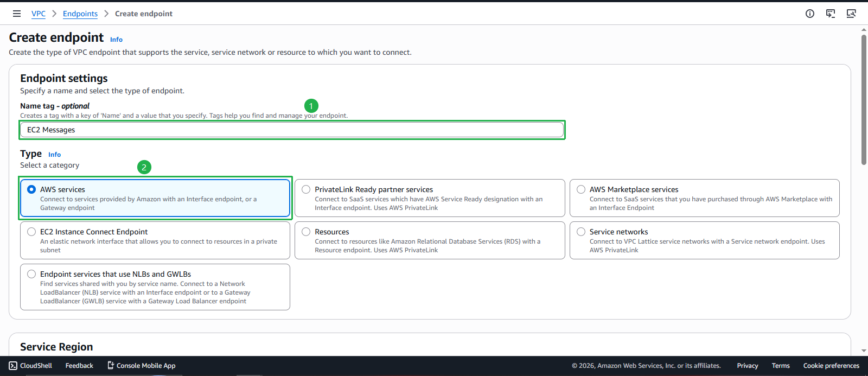Select Resources radio option

click(x=306, y=232)
